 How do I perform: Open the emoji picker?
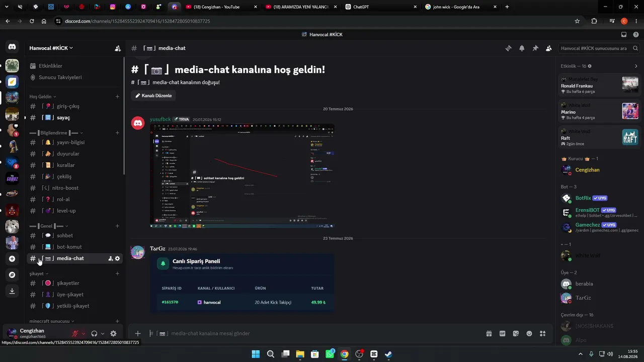[529, 333]
